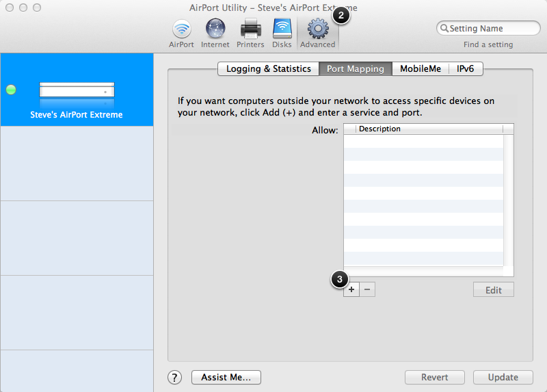This screenshot has width=547, height=392.
Task: Focus the Setting Name search field
Action: 488,28
